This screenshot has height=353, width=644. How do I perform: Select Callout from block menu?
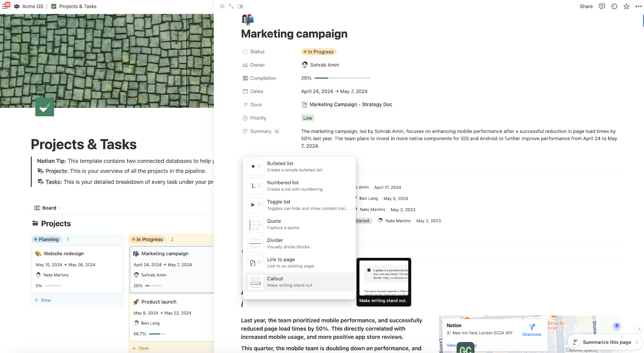click(x=299, y=282)
